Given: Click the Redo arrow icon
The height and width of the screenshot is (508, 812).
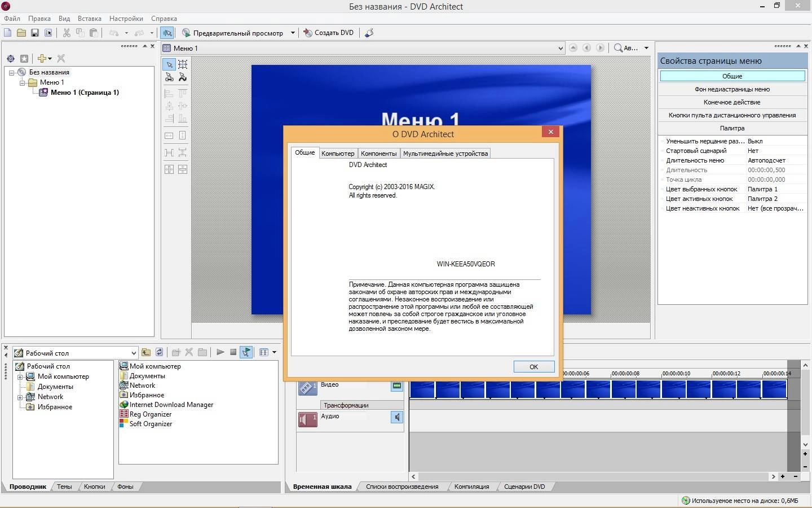Looking at the screenshot, I should [x=139, y=33].
